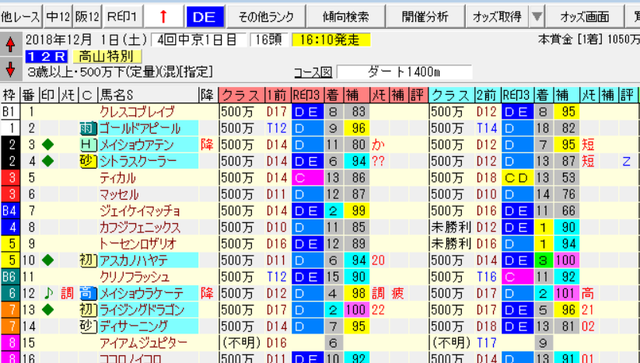This screenshot has width=640, height=363.
Task: Click 未勝利 class cell in カフジフェニックス row
Action: [451, 227]
